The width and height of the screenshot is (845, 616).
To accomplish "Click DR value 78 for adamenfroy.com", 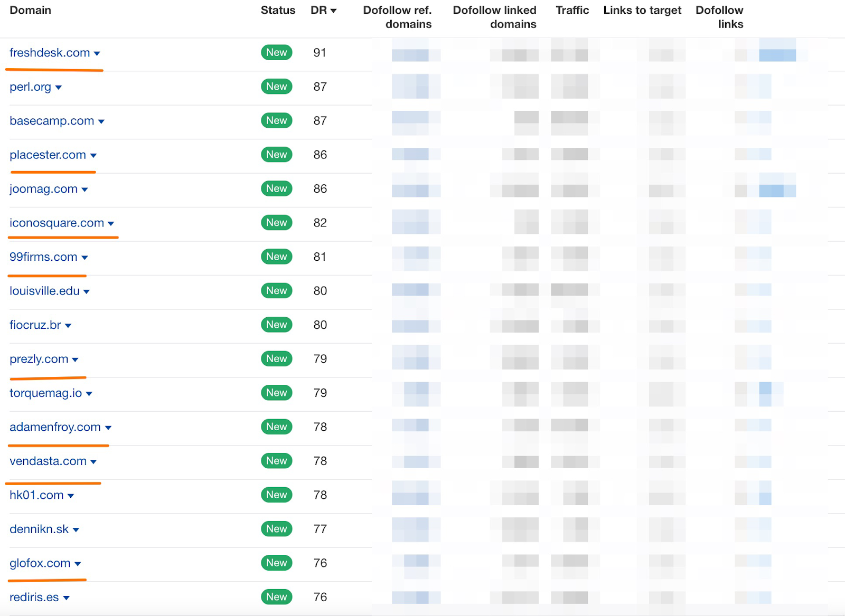I will 320,427.
